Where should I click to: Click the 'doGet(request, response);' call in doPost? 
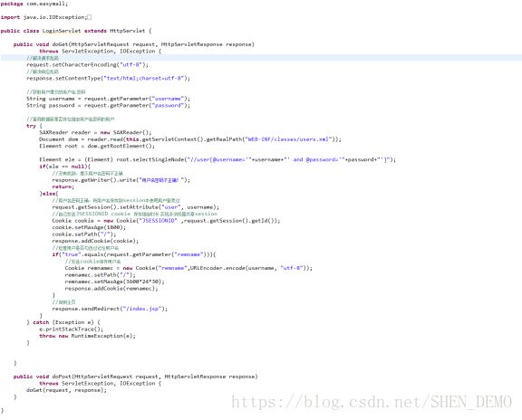pos(66,390)
